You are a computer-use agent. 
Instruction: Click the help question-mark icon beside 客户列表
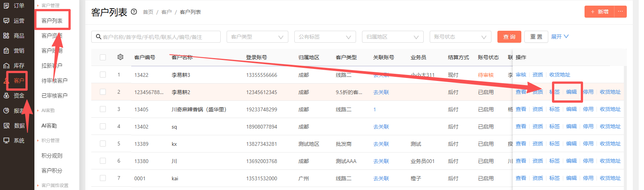[x=134, y=12]
